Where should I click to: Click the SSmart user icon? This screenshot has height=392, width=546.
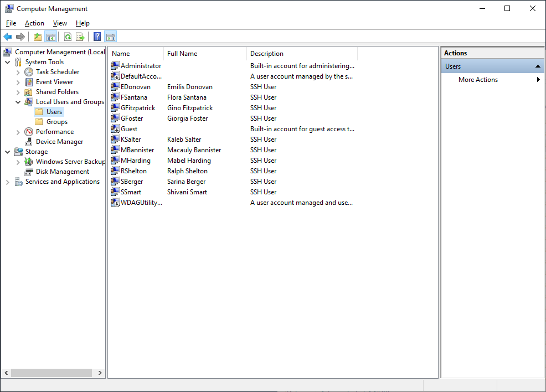pos(115,192)
